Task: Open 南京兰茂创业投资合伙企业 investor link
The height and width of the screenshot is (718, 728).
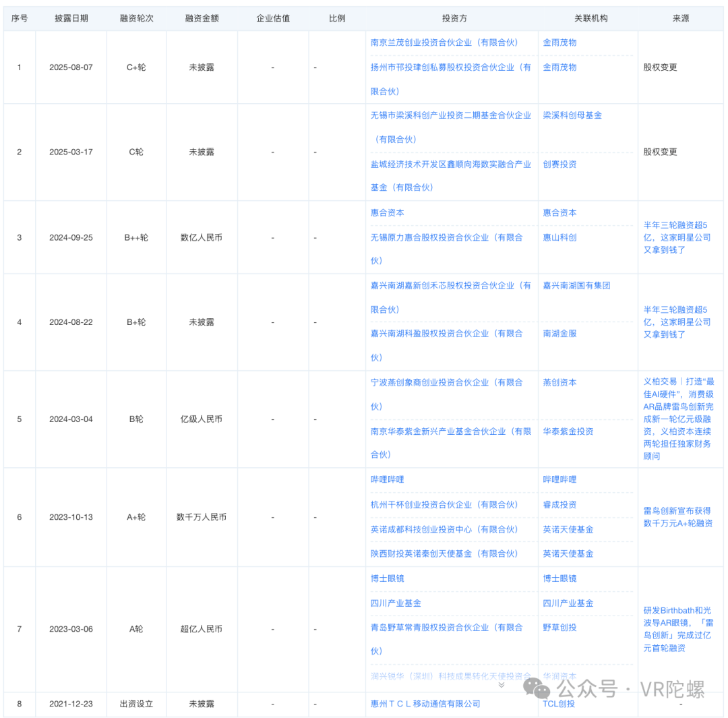Action: tap(444, 42)
